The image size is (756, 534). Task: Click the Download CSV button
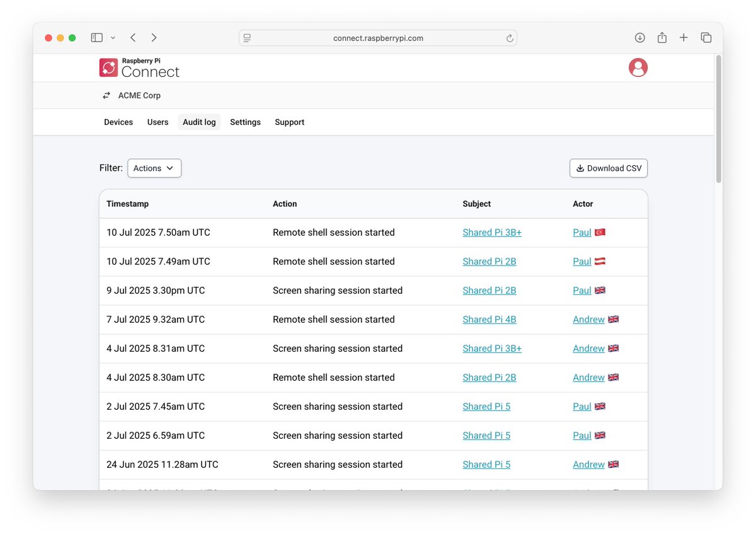tap(609, 168)
